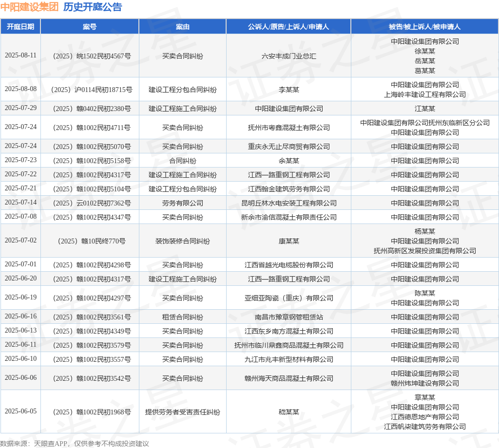Click the 中阳建设集团 title text
Screen dimensions: 499x448
[29, 7]
